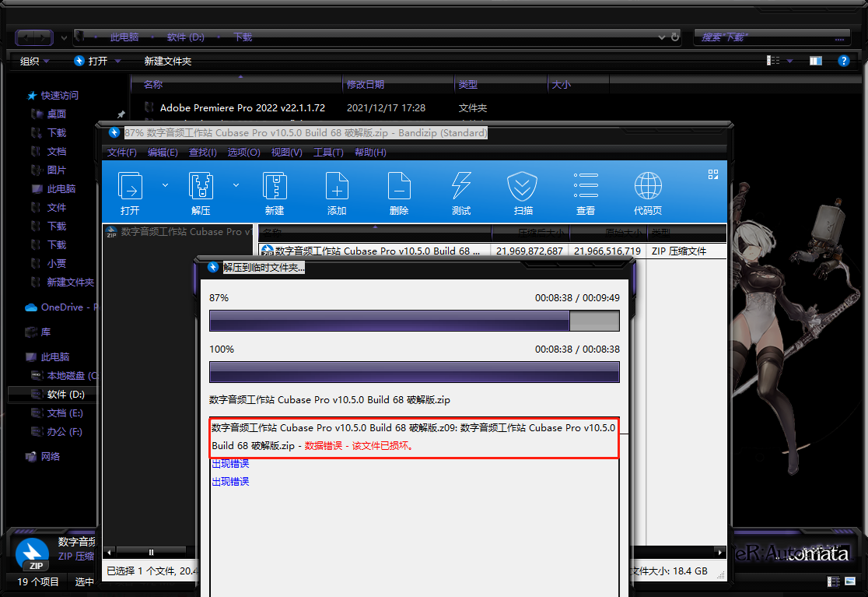Click the 19 个项目 status bar text
This screenshot has height=597, width=868.
tap(37, 582)
